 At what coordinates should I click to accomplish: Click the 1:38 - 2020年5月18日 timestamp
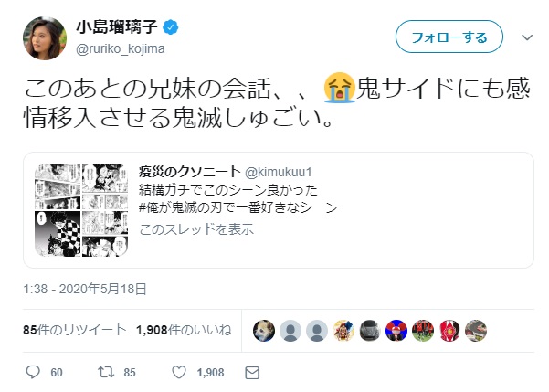tap(85, 289)
